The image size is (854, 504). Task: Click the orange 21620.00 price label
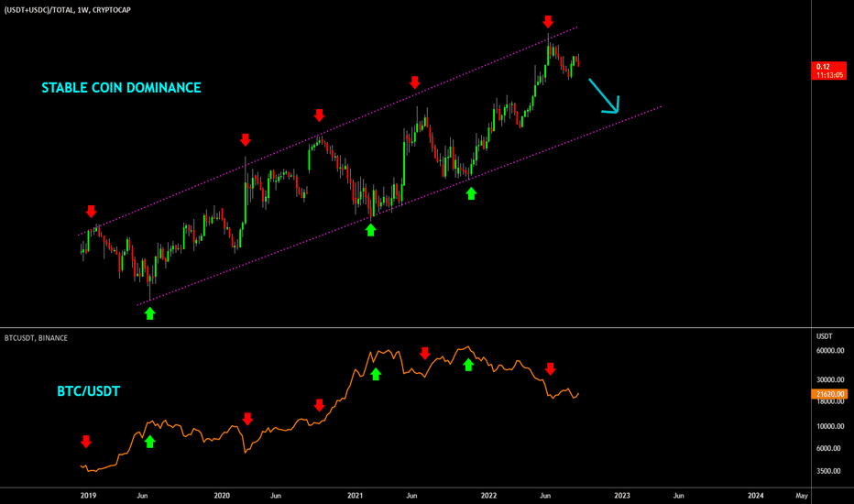click(829, 394)
